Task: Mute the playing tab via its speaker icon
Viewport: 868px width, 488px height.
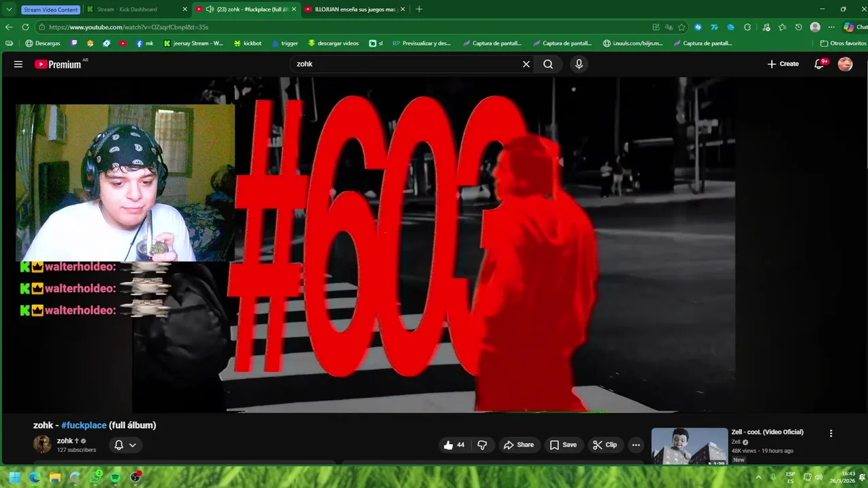Action: (x=210, y=9)
